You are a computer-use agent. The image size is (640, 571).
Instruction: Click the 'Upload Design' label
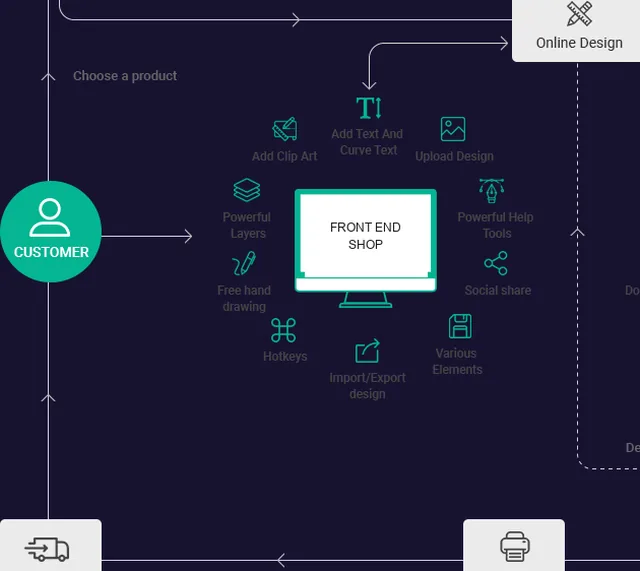pyautogui.click(x=454, y=156)
